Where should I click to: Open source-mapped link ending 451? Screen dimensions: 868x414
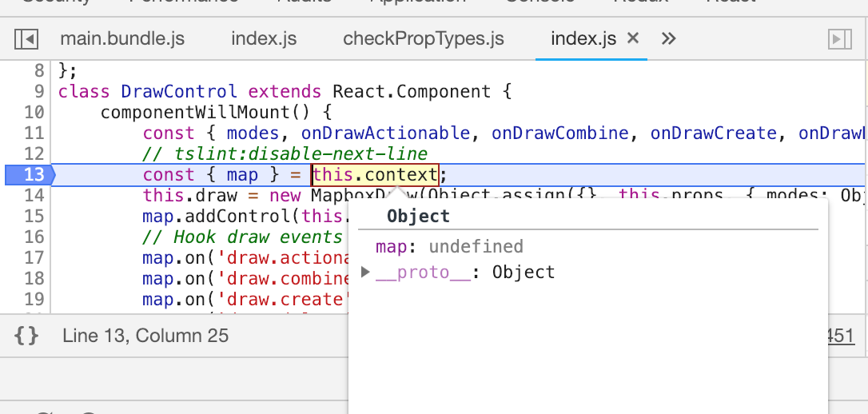[841, 336]
